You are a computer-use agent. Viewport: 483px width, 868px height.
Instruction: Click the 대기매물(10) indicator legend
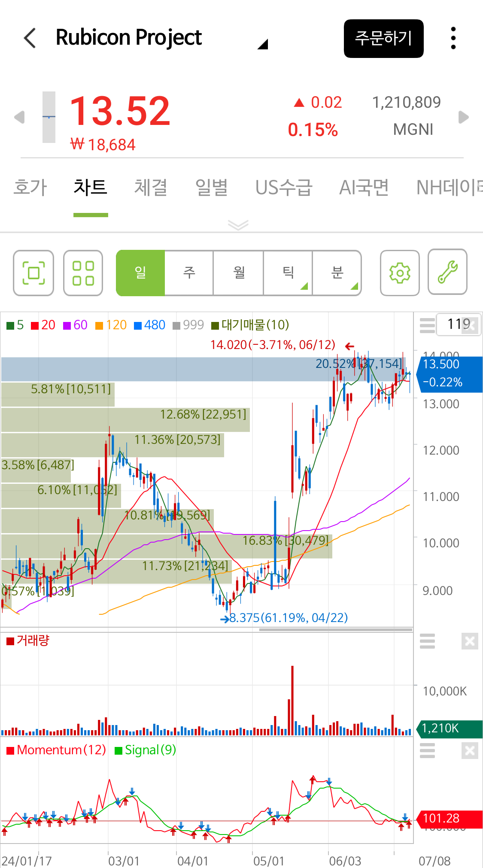[x=250, y=325]
